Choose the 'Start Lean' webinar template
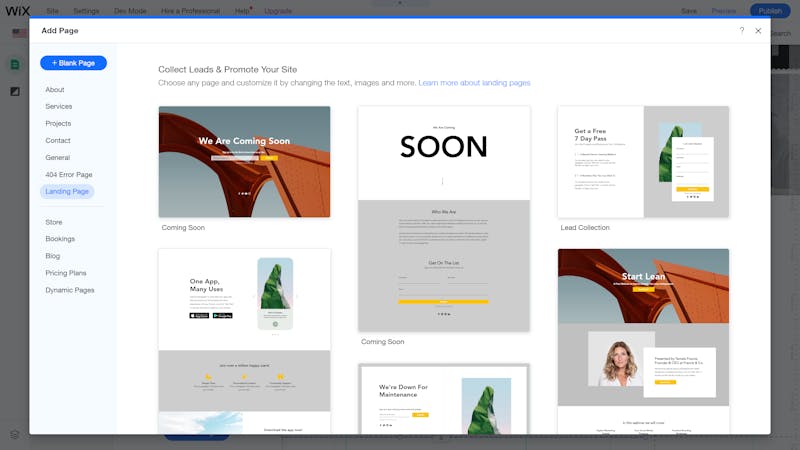The width and height of the screenshot is (800, 450). pyautogui.click(x=643, y=341)
